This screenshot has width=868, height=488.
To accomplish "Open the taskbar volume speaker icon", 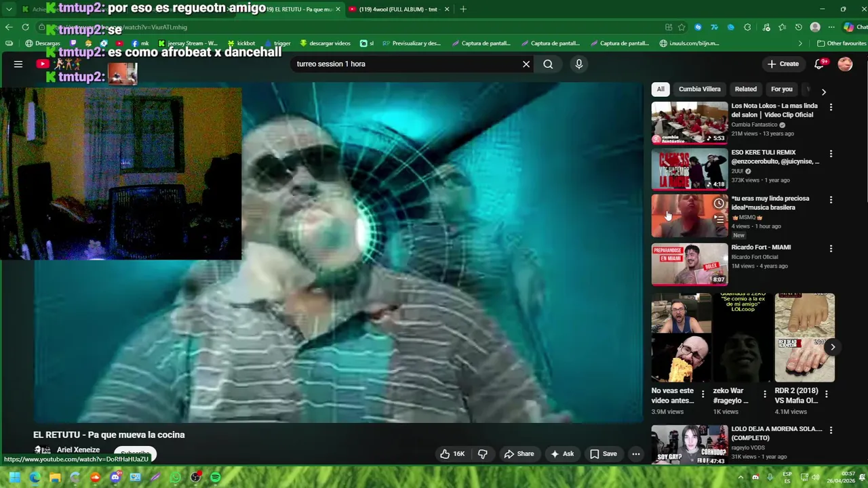I will tap(815, 477).
